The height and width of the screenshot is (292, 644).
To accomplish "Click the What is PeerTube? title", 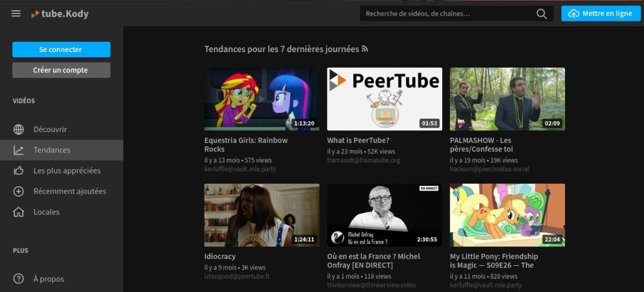I will pos(358,140).
